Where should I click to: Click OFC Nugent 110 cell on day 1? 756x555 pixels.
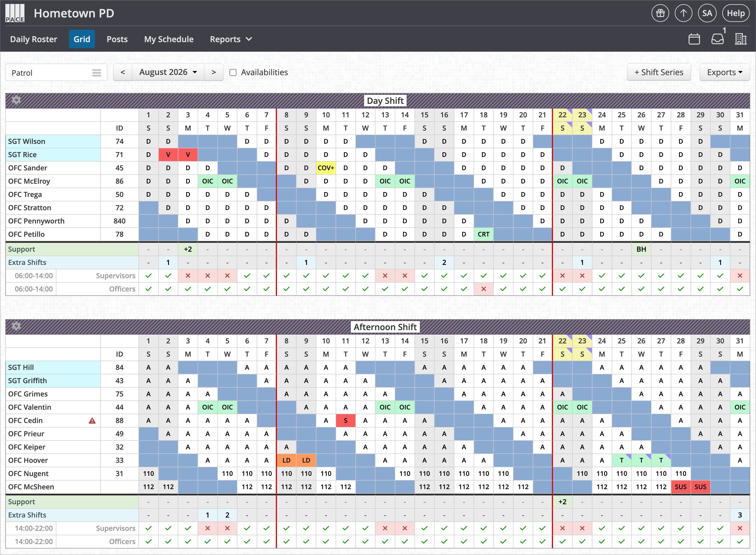[x=148, y=474]
